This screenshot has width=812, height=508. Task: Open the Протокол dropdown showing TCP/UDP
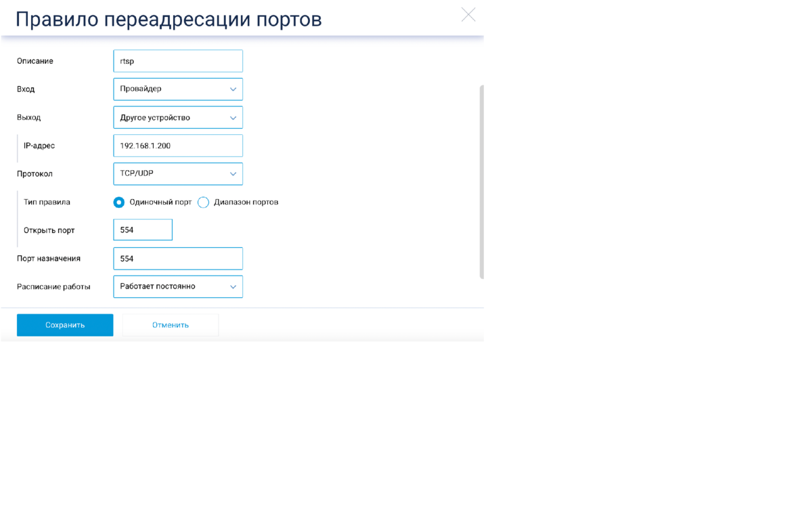coord(178,173)
